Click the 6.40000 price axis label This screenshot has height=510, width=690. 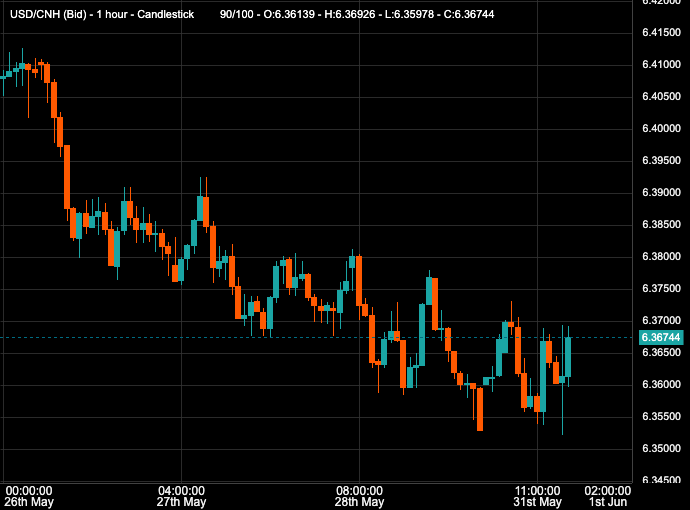click(661, 128)
